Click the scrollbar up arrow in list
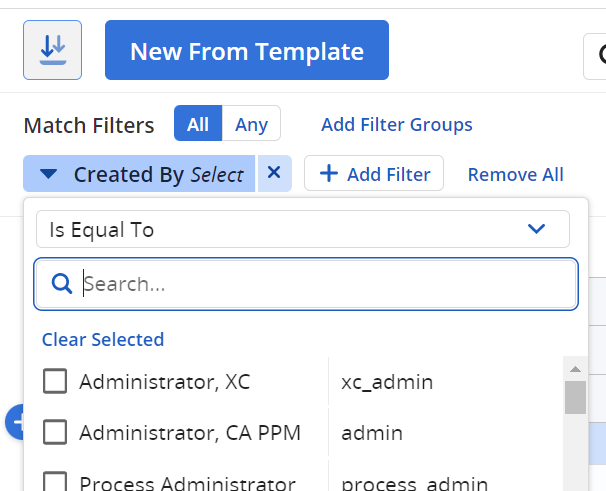The width and height of the screenshot is (606, 491). pos(575,367)
